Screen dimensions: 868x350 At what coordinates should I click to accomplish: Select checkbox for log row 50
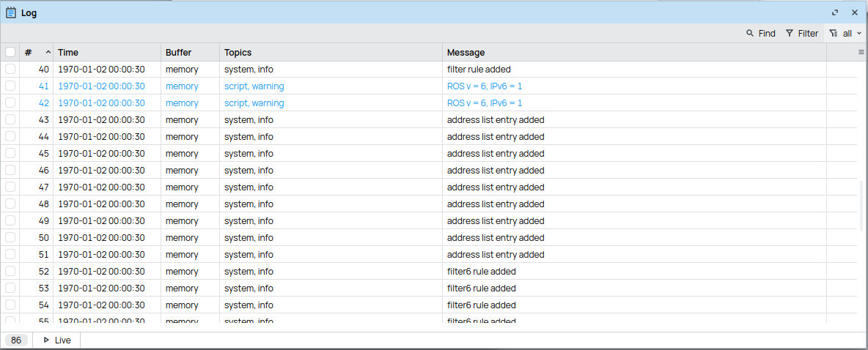(10, 237)
